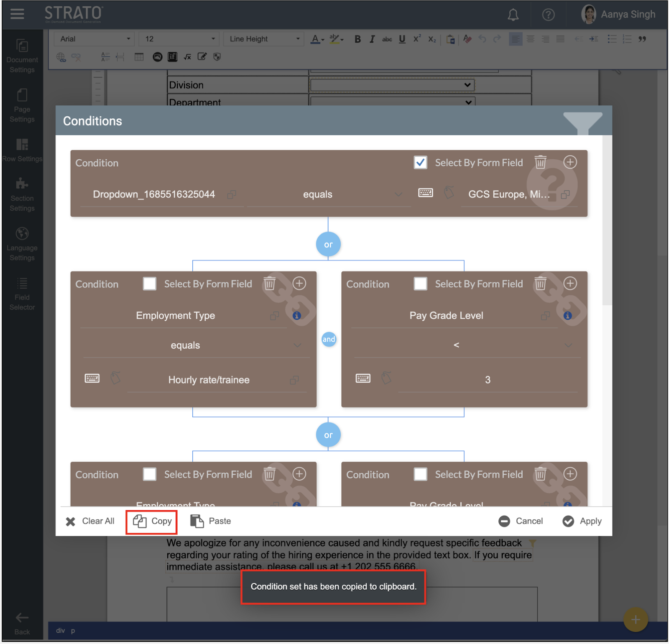The height and width of the screenshot is (644, 669).
Task: Check Select By Form Field for Employment Type
Action: click(150, 284)
